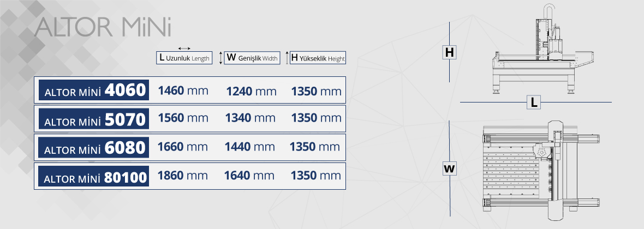Select the H Yükseklik Height legend box
This screenshot has height=229, width=644.
pyautogui.click(x=318, y=58)
